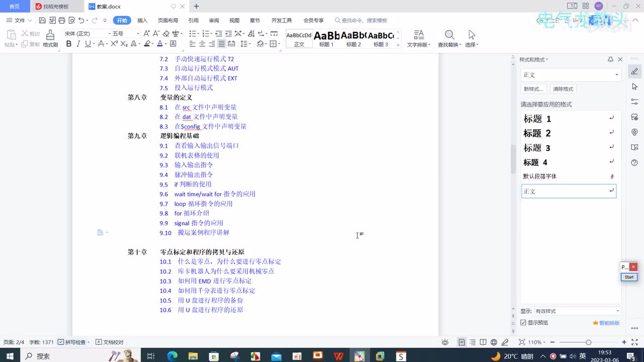Apply Strikethrough formatting

101,44
